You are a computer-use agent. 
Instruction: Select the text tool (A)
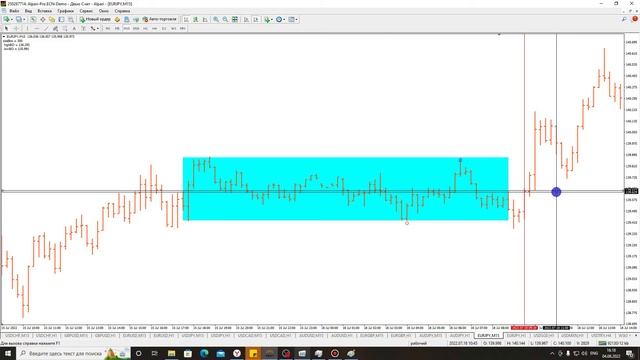[74, 29]
